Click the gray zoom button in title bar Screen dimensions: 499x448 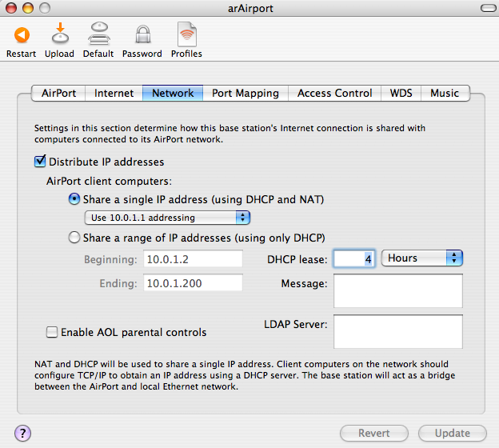tap(45, 8)
